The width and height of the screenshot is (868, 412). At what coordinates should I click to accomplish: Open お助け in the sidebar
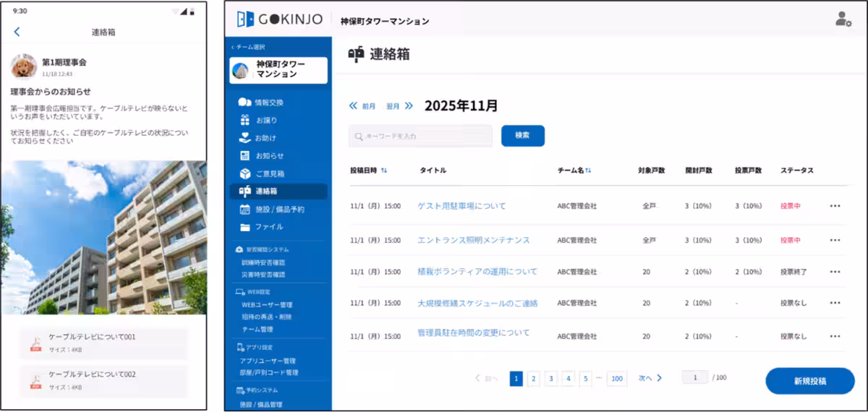pyautogui.click(x=265, y=137)
